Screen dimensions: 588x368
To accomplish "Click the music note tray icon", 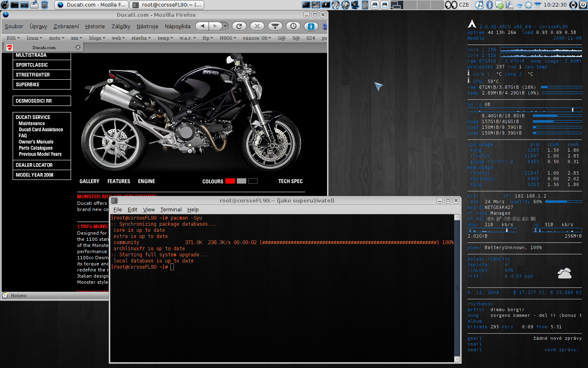I will 479,5.
